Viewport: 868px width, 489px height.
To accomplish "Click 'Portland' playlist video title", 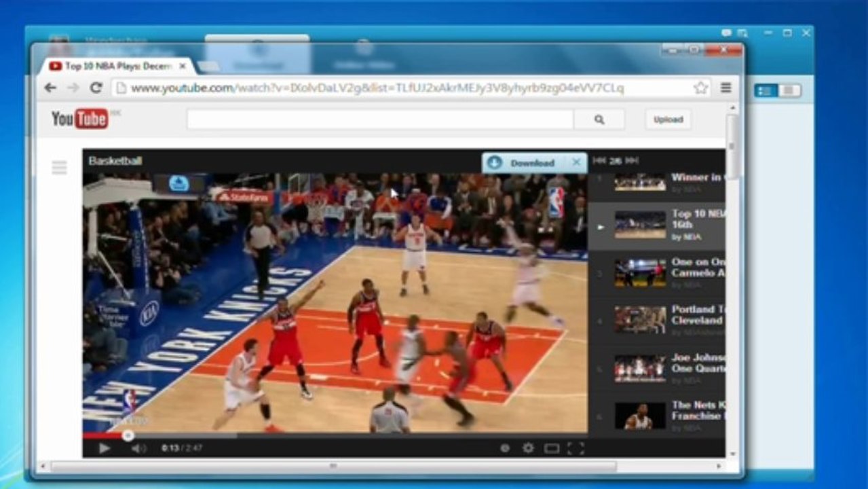I will pos(698,314).
